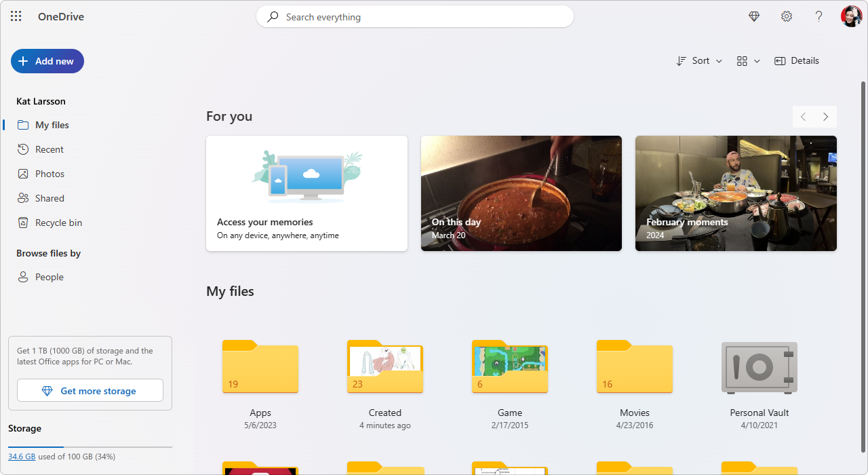Open the Microsoft app launcher grid

(x=16, y=16)
